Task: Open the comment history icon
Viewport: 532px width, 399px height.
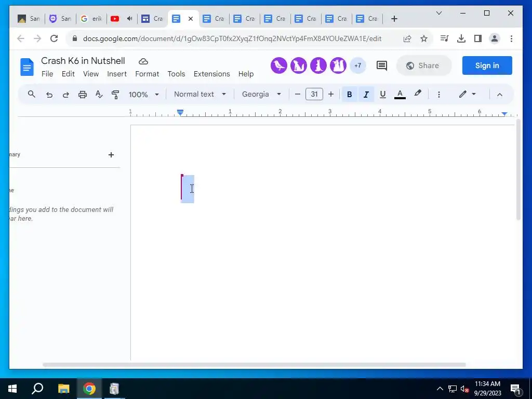Action: tap(382, 65)
